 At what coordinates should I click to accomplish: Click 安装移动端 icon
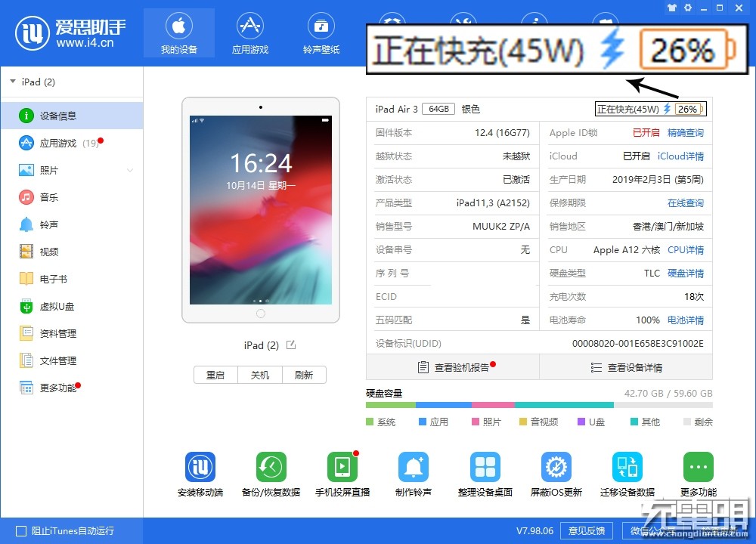click(x=200, y=466)
